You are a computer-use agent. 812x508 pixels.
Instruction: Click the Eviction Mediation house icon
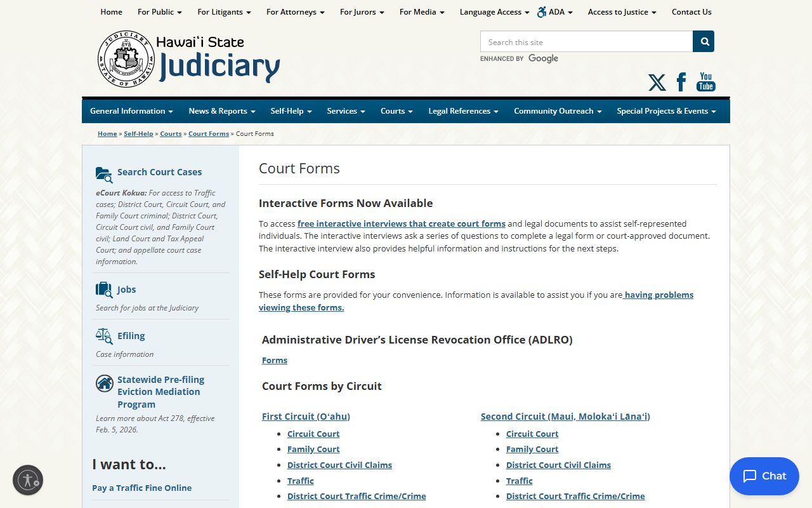[104, 384]
